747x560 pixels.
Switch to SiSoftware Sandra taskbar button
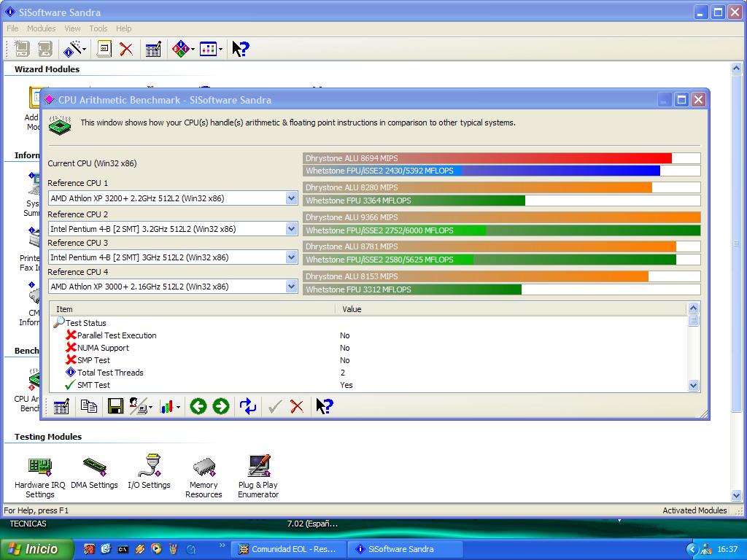click(x=406, y=549)
